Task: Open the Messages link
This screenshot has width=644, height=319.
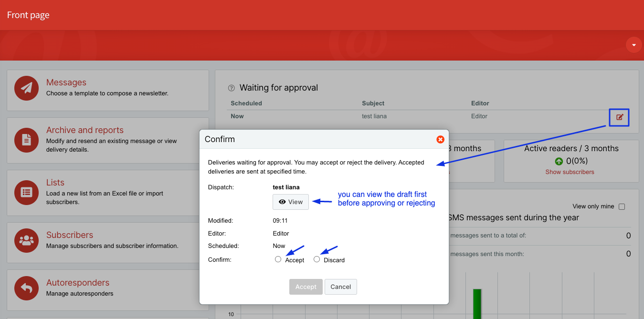Action: (x=66, y=82)
